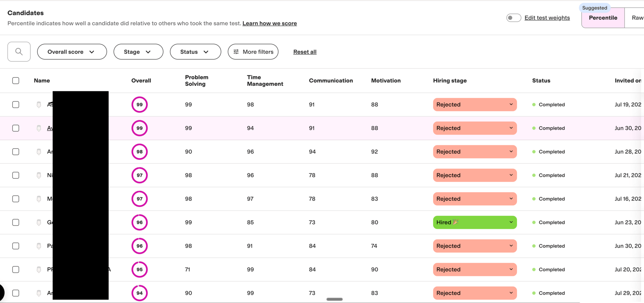Viewport: 644px width, 303px height.
Task: Click the avatar icon in the first candidate row
Action: point(39,105)
